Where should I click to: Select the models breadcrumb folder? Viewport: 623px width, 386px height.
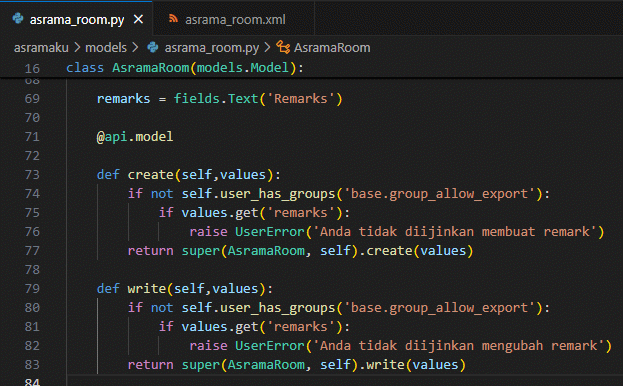click(x=106, y=48)
